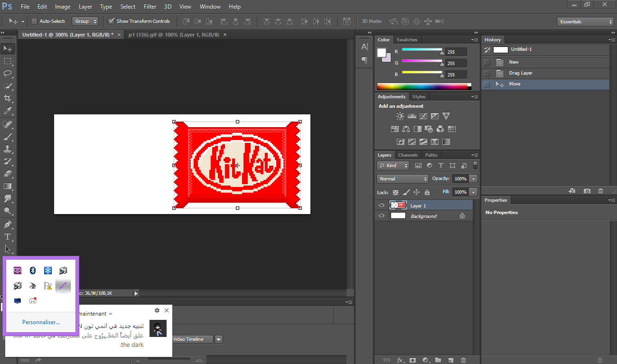
Task: Select the New history state
Action: 545,62
